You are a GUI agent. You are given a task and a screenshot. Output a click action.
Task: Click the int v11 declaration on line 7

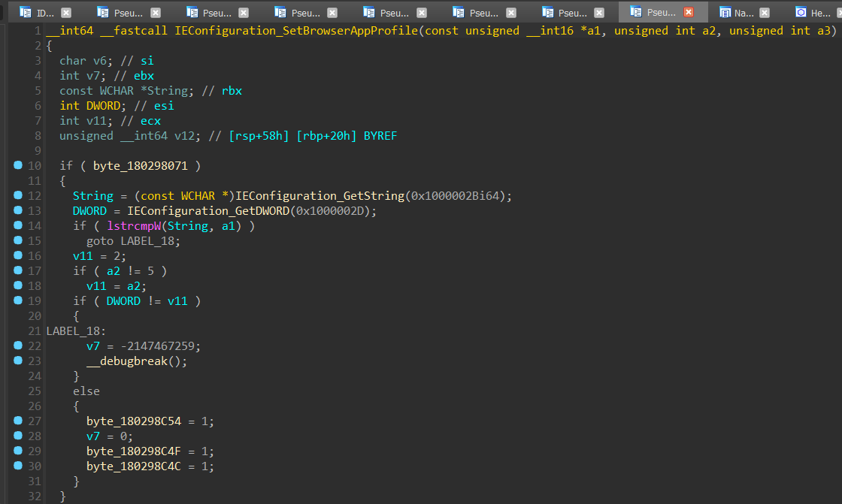(86, 121)
